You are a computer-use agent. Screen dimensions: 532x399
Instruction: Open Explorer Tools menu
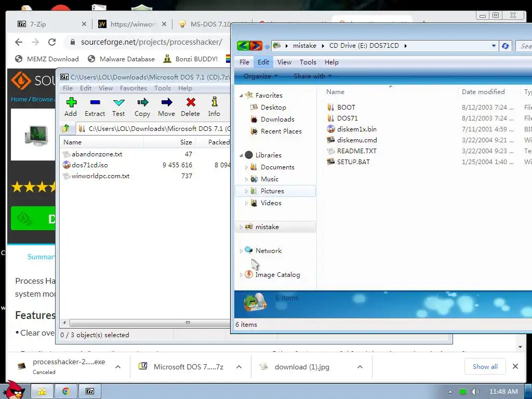(x=308, y=62)
